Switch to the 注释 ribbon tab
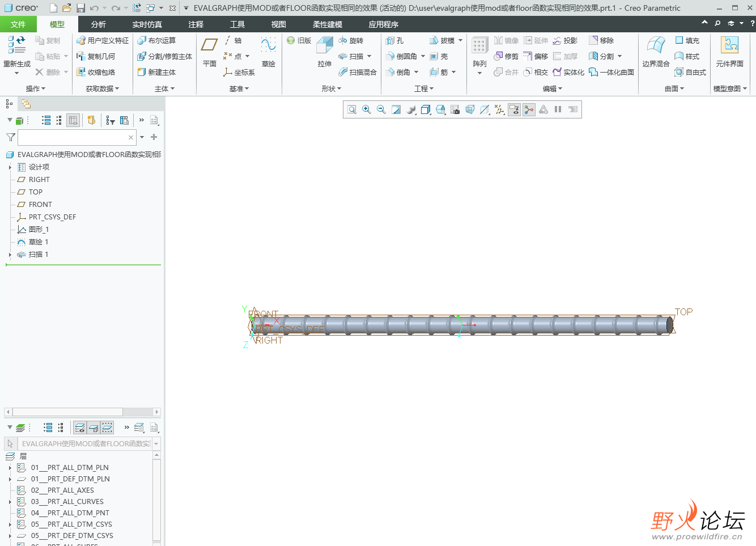The height and width of the screenshot is (546, 756). pyautogui.click(x=196, y=24)
